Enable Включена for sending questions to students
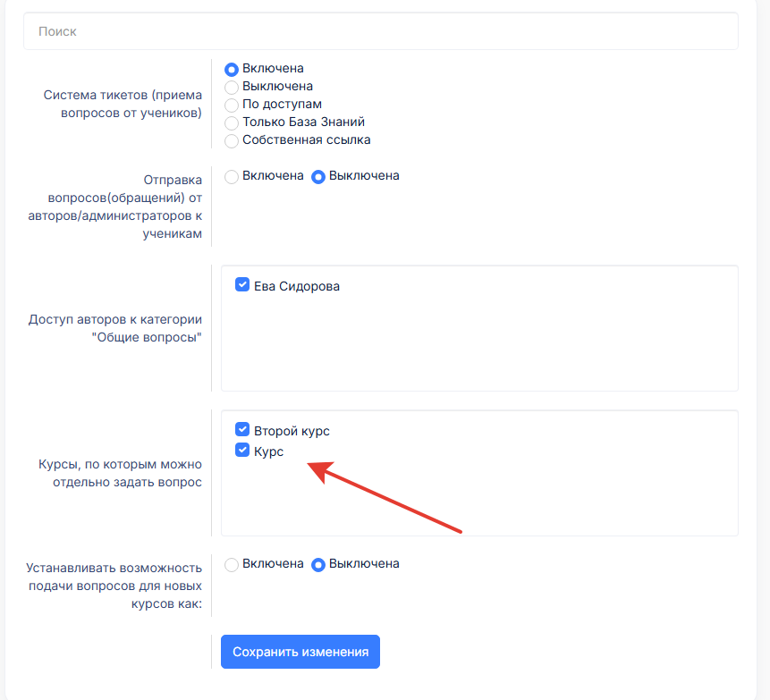 [232, 176]
